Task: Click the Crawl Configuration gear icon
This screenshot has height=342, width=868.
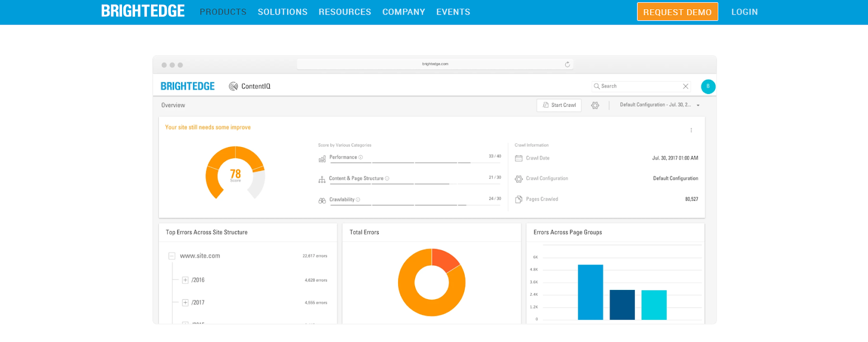Action: 519,179
